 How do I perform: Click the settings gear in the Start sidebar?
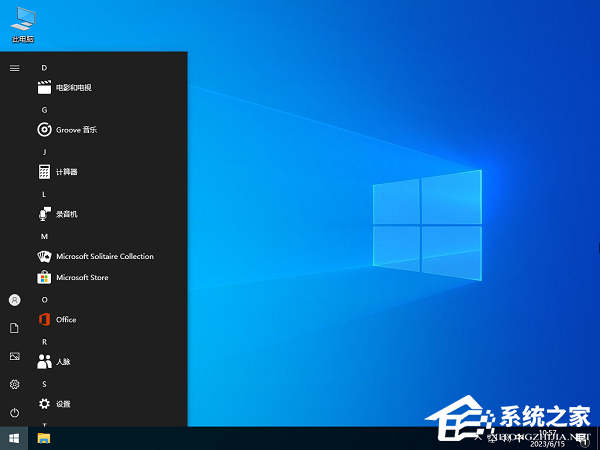coord(14,384)
